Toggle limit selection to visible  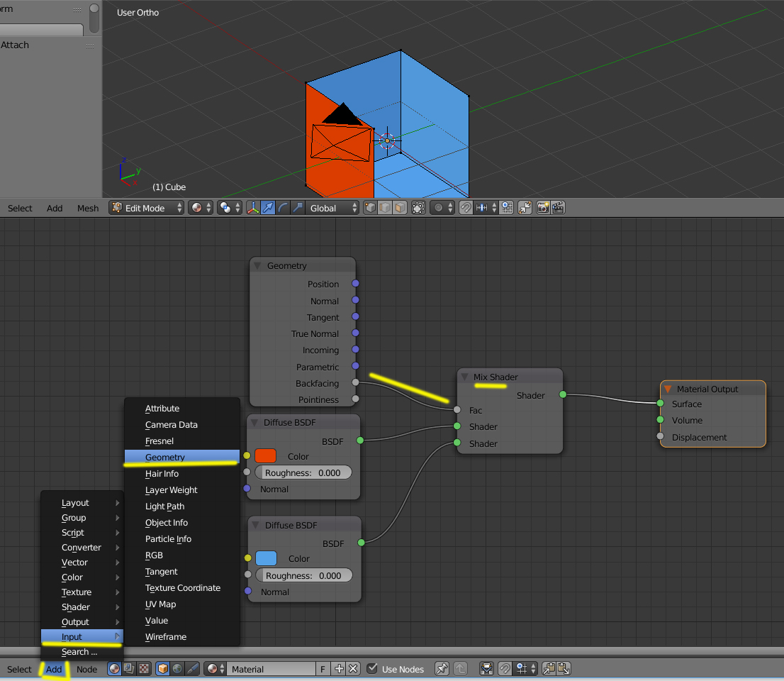pos(418,208)
